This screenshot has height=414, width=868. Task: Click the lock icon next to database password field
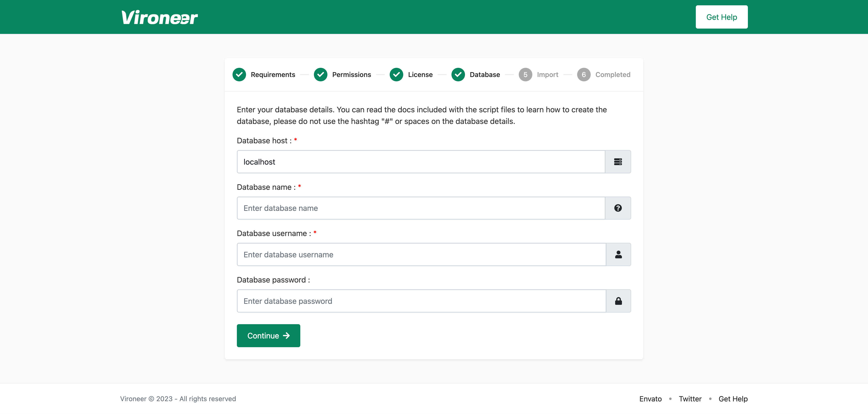[618, 301]
